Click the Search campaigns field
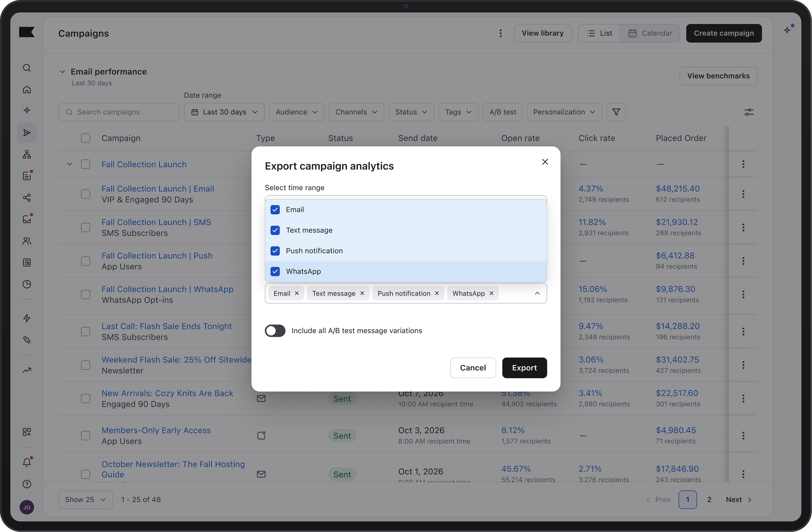 pos(119,112)
